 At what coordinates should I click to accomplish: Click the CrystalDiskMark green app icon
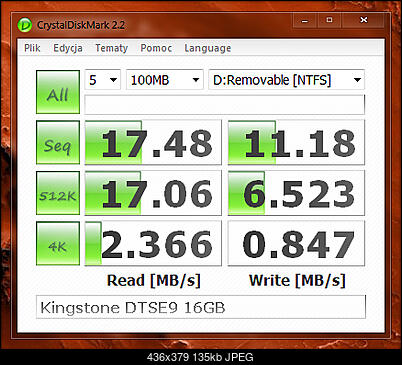pyautogui.click(x=24, y=25)
